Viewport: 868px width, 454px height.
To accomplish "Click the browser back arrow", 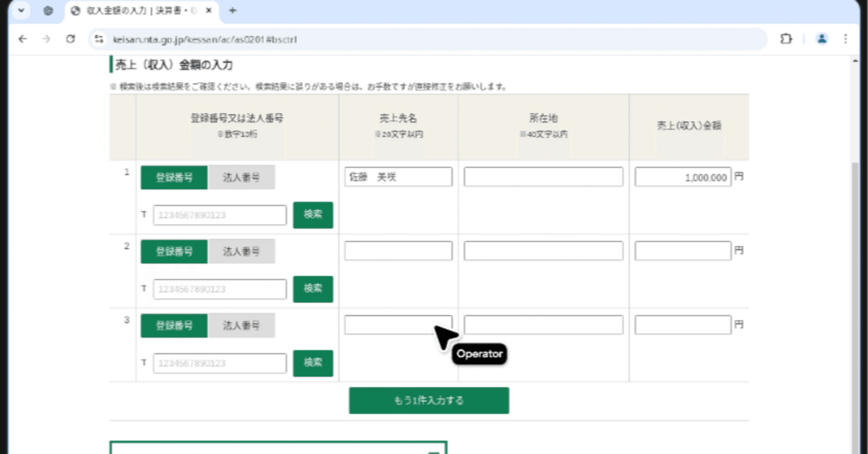I will (x=22, y=39).
